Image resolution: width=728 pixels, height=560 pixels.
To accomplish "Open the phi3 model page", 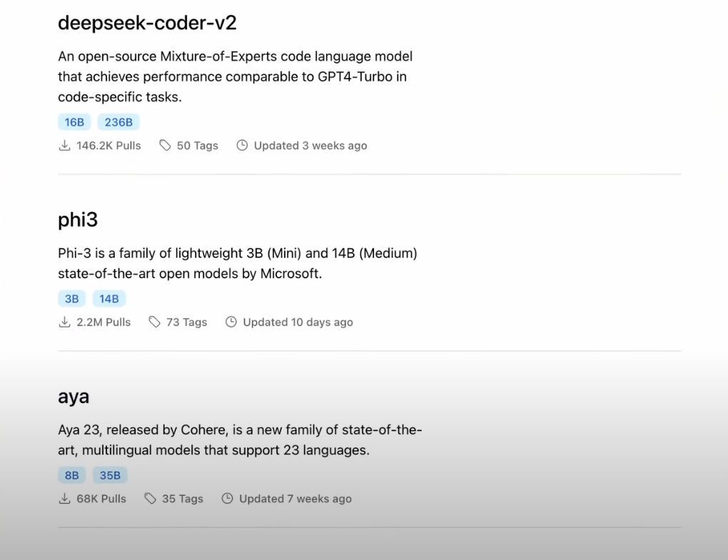I will point(78,220).
